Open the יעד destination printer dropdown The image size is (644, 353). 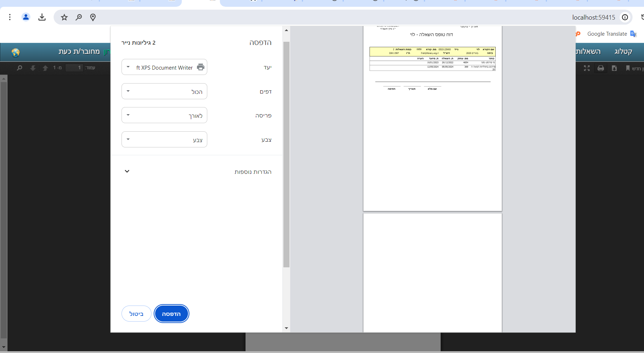(164, 67)
